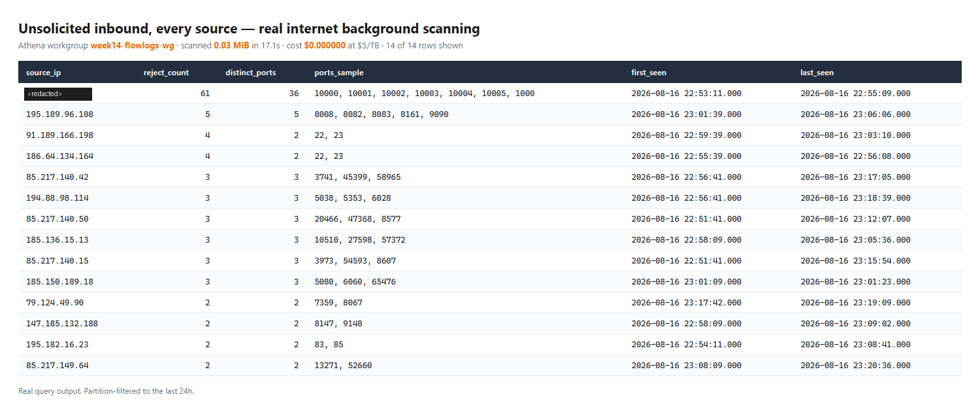Click the distinct_ports column header
The height and width of the screenshot is (414, 980).
click(250, 73)
